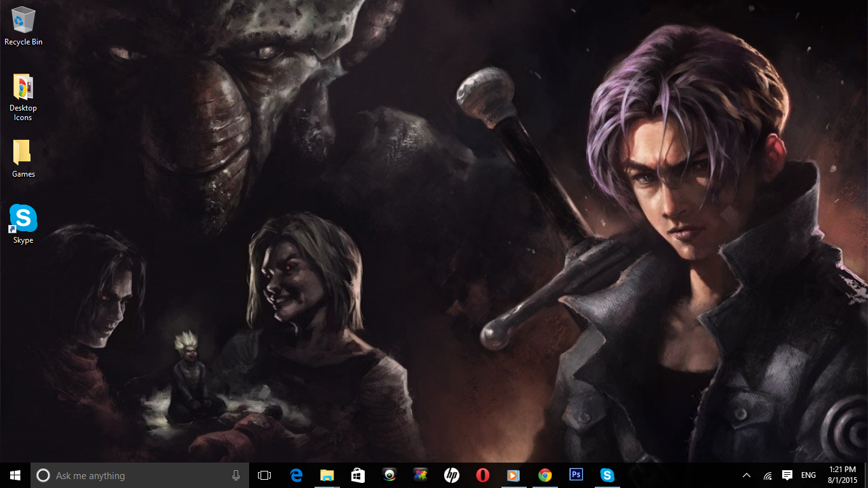The image size is (868, 488).
Task: Switch to Google Chrome on the taskbar
Action: point(545,475)
